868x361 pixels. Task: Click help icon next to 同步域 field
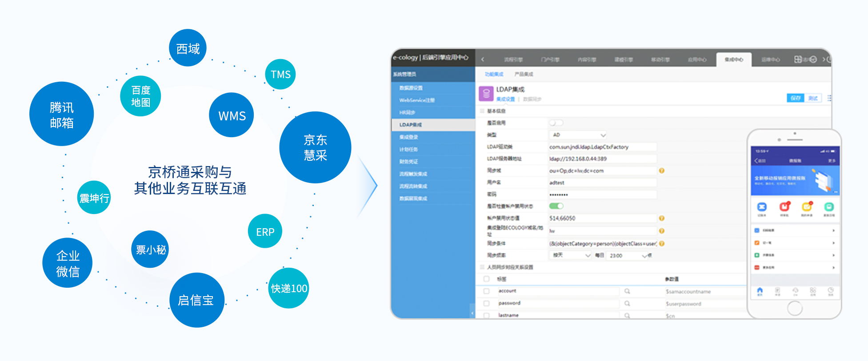pyautogui.click(x=661, y=171)
